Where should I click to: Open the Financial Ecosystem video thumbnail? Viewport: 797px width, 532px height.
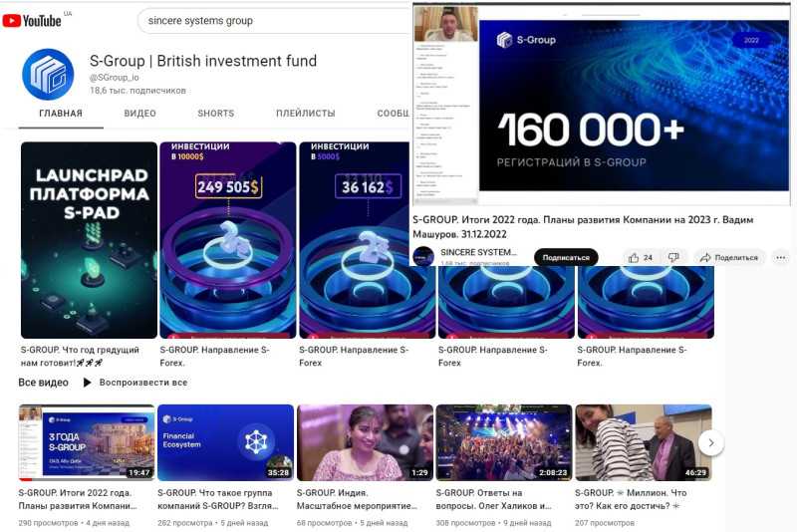point(226,442)
